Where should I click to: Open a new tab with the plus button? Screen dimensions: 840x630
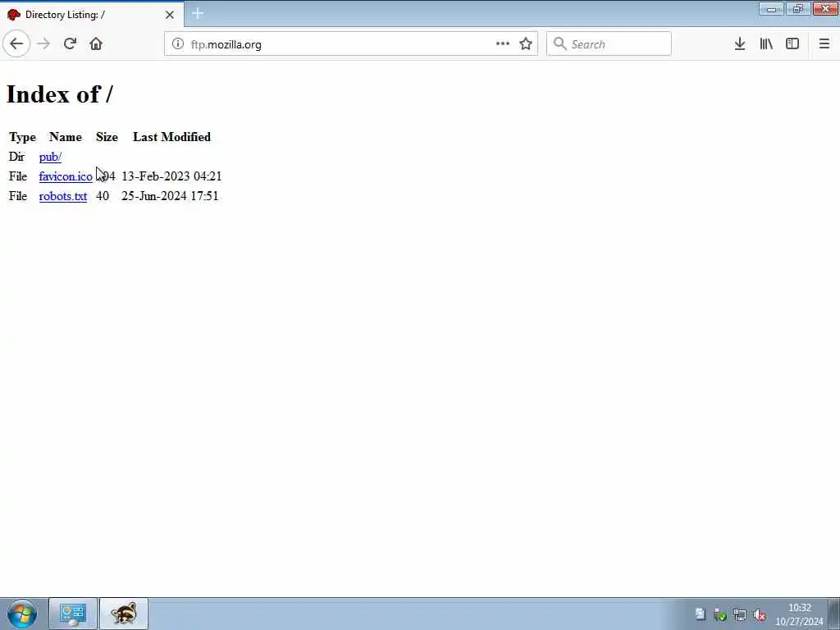tap(197, 13)
